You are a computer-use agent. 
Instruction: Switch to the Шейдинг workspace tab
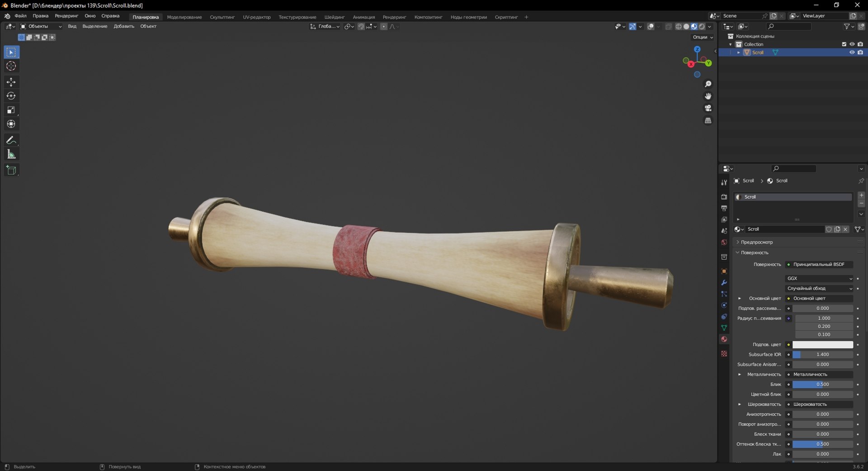(334, 17)
